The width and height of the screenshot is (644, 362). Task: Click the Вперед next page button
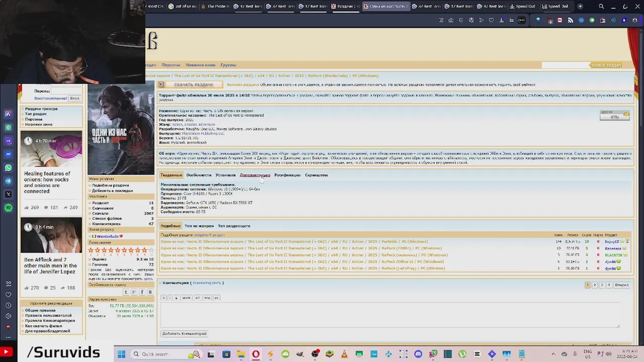coord(621,285)
